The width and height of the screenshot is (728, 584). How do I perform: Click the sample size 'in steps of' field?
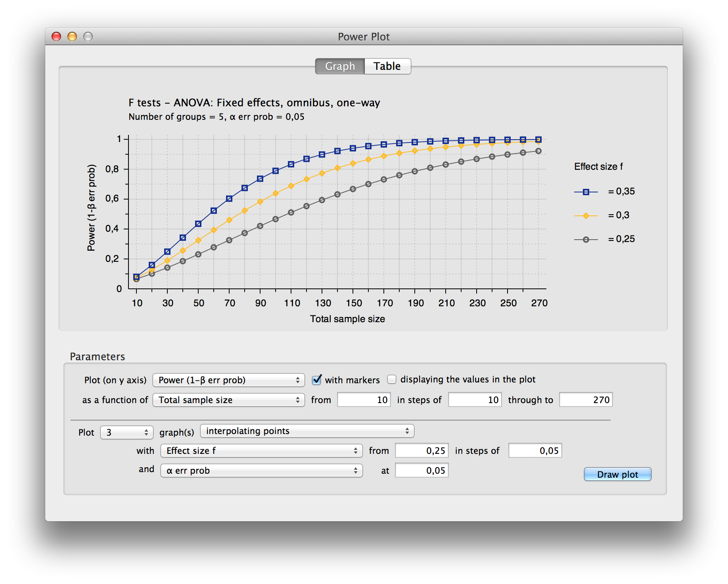[475, 400]
